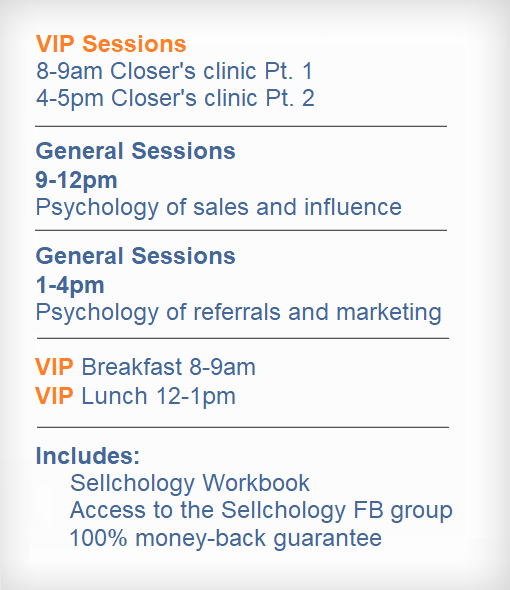Click the Includes: heading
The height and width of the screenshot is (590, 510).
pyautogui.click(x=88, y=456)
